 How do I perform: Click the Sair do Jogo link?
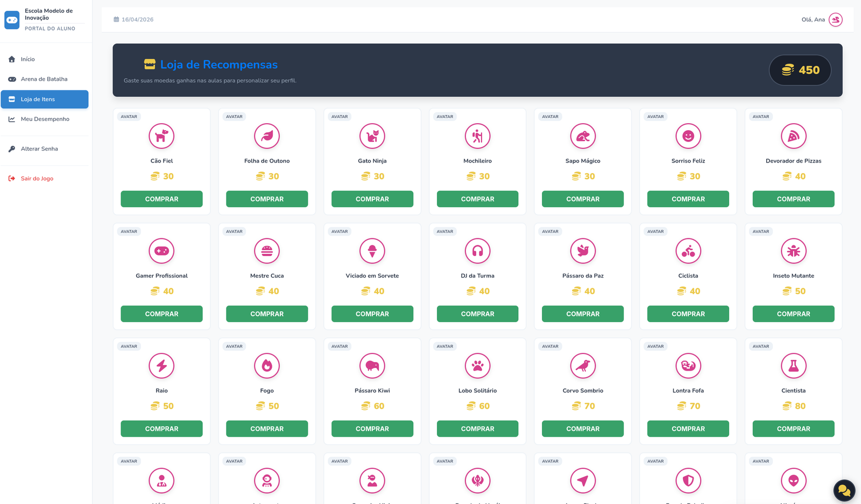pos(37,179)
